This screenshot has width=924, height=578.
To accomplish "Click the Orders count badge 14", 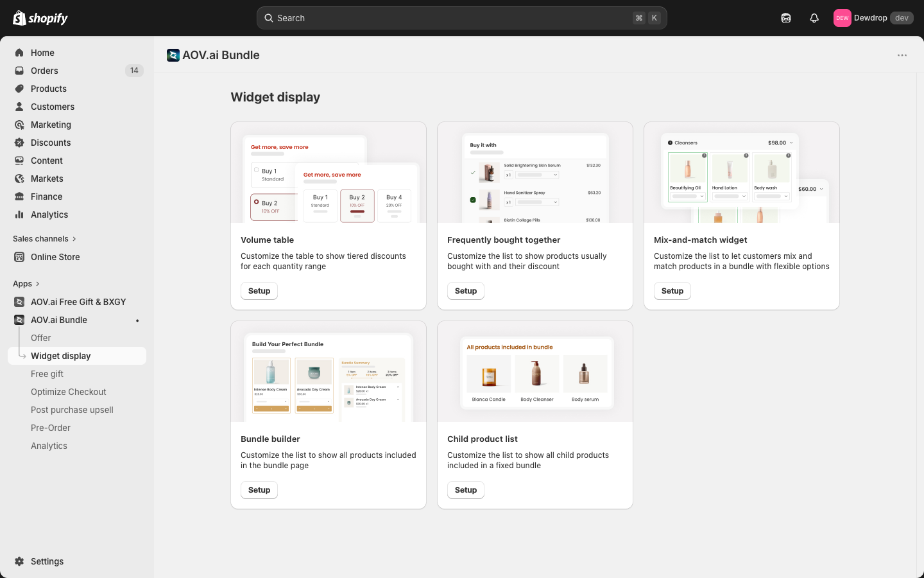I will 134,71.
